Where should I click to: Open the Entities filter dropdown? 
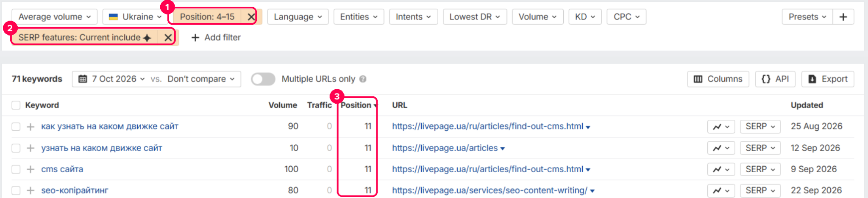[x=359, y=17]
